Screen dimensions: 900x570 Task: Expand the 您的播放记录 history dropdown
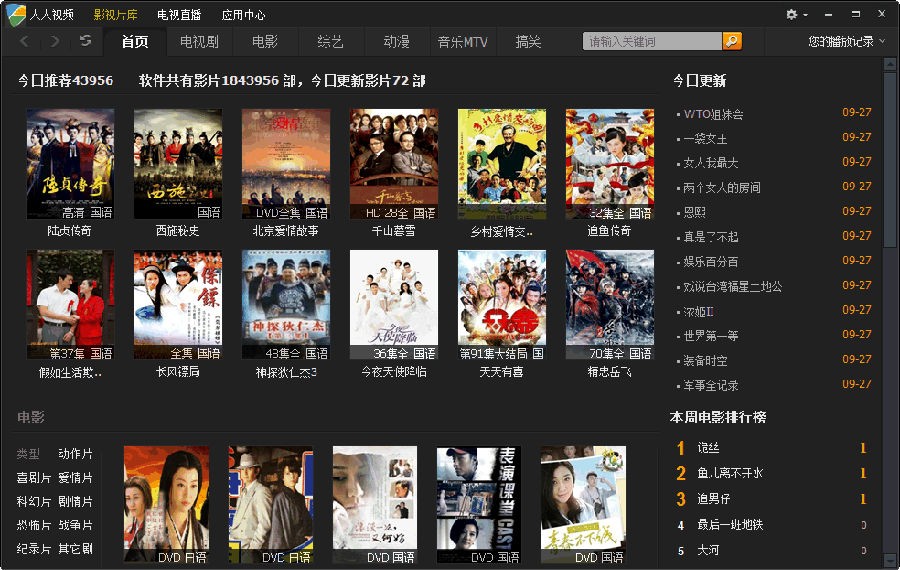pyautogui.click(x=846, y=42)
